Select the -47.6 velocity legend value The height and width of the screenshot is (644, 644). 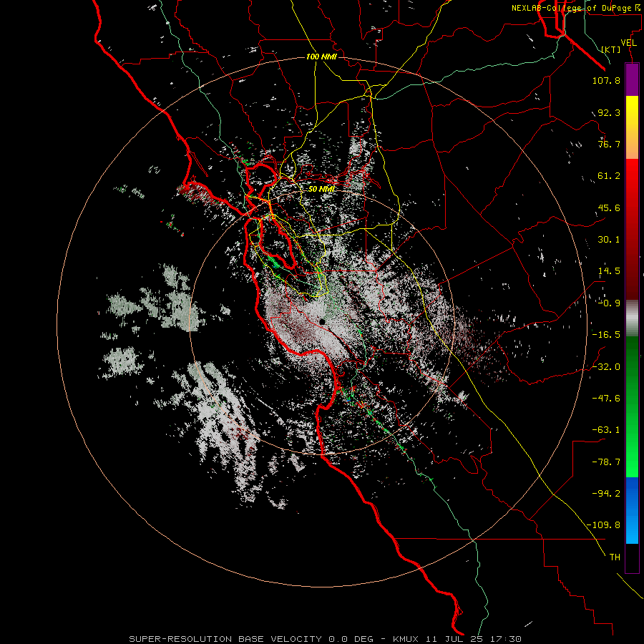pyautogui.click(x=606, y=399)
